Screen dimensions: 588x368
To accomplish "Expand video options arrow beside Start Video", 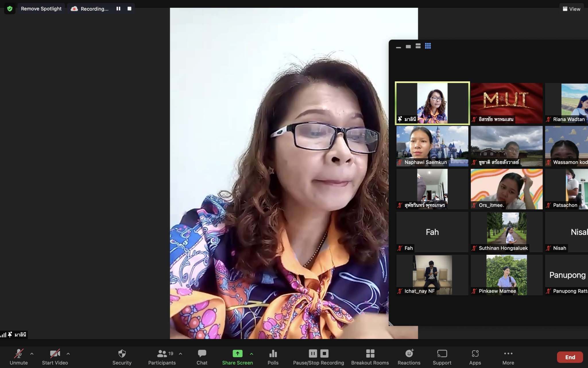I will 68,354.
